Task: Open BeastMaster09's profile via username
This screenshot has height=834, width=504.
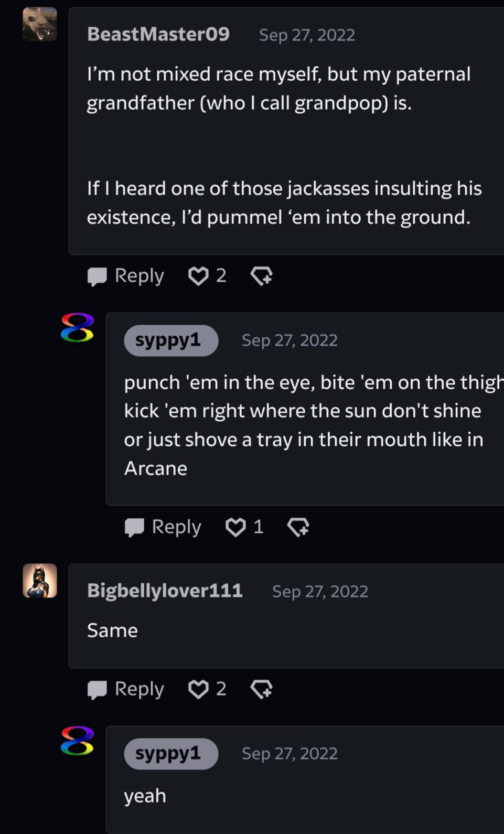Action: point(158,34)
